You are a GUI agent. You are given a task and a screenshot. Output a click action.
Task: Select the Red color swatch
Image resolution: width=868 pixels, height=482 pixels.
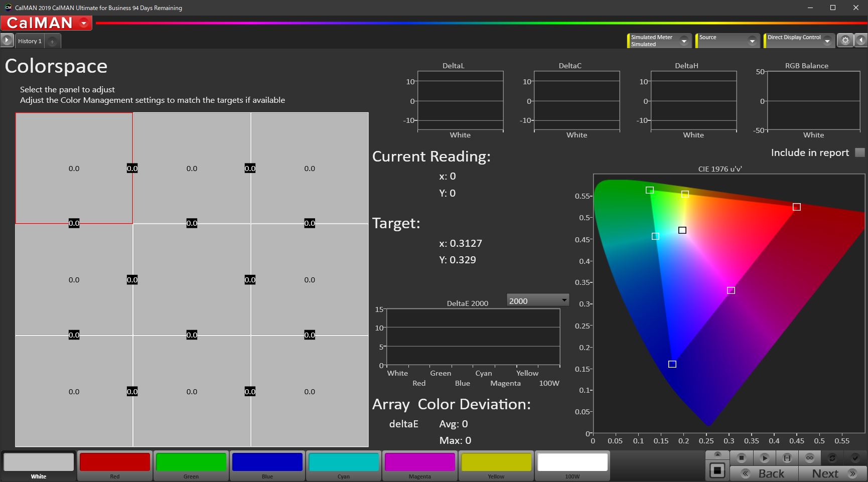point(115,462)
